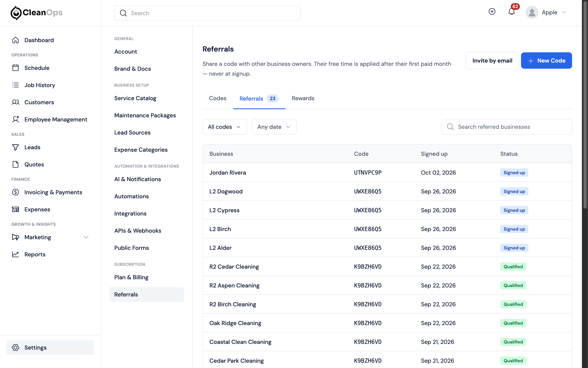Viewport: 588px width, 368px height.
Task: Click the Settings gear icon
Action: click(x=16, y=348)
